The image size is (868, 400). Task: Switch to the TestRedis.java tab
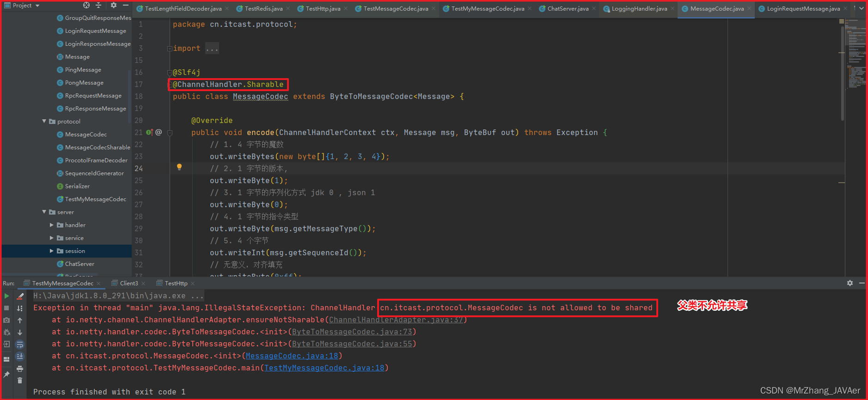(263, 9)
